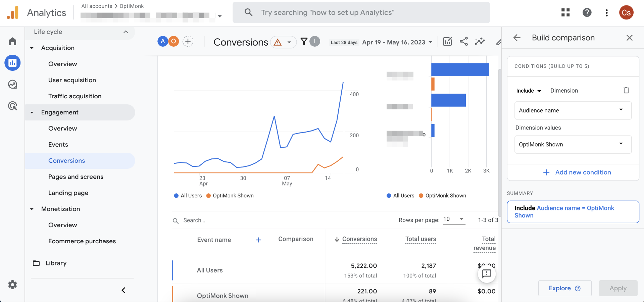The height and width of the screenshot is (302, 644).
Task: Open the Insights sparkline icon
Action: [x=480, y=42]
